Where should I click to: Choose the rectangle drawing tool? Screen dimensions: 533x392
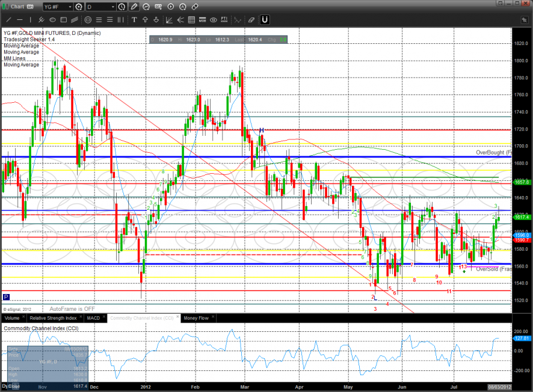[x=65, y=20]
